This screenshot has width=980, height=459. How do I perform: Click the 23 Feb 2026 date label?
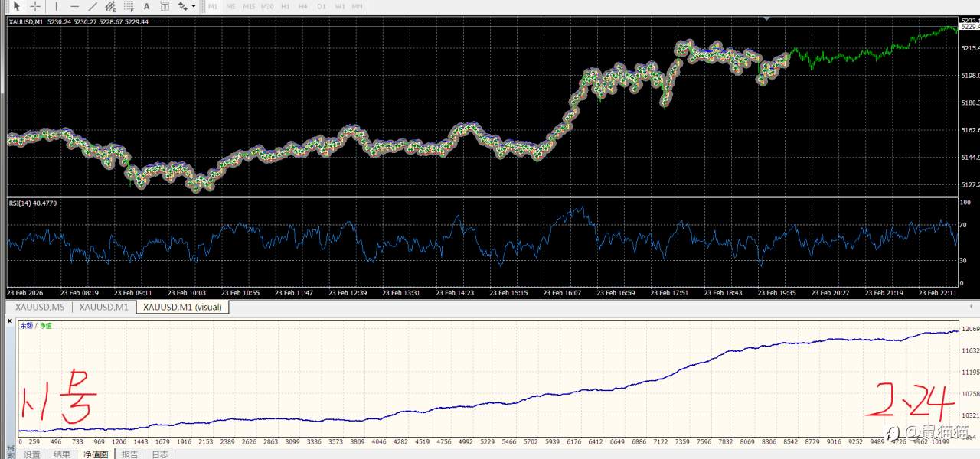[x=26, y=293]
